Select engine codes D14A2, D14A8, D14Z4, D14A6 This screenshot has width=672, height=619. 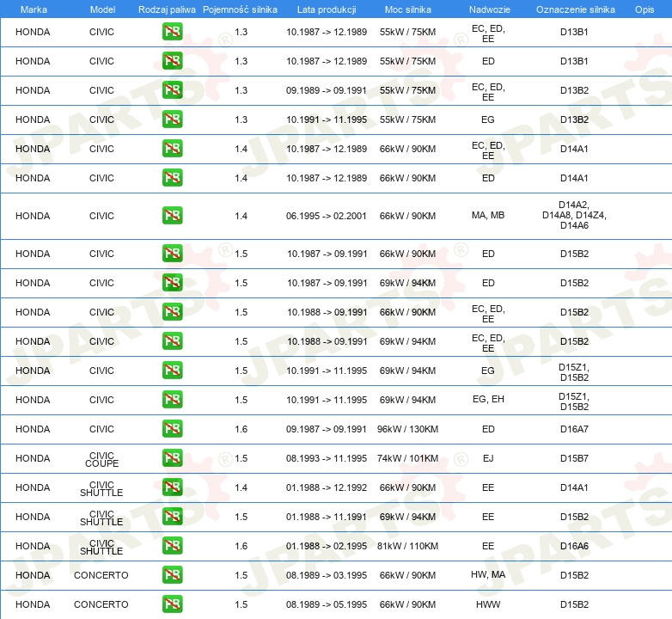click(574, 215)
